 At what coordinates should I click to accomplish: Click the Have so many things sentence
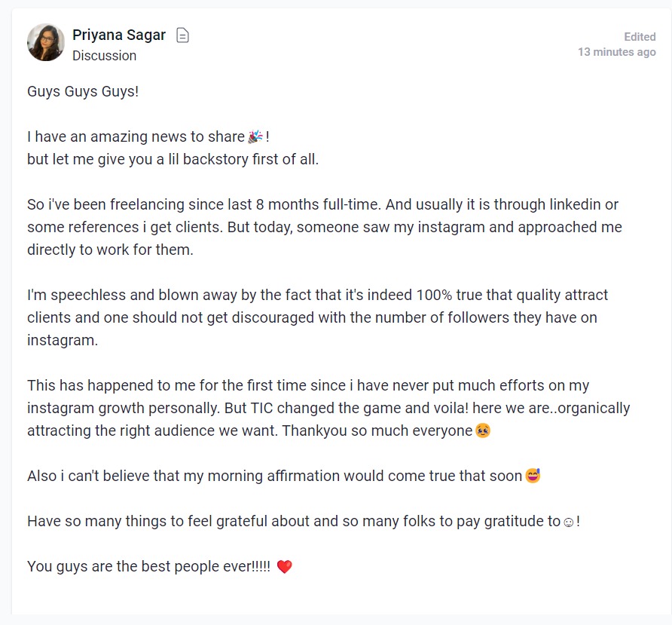pos(304,521)
